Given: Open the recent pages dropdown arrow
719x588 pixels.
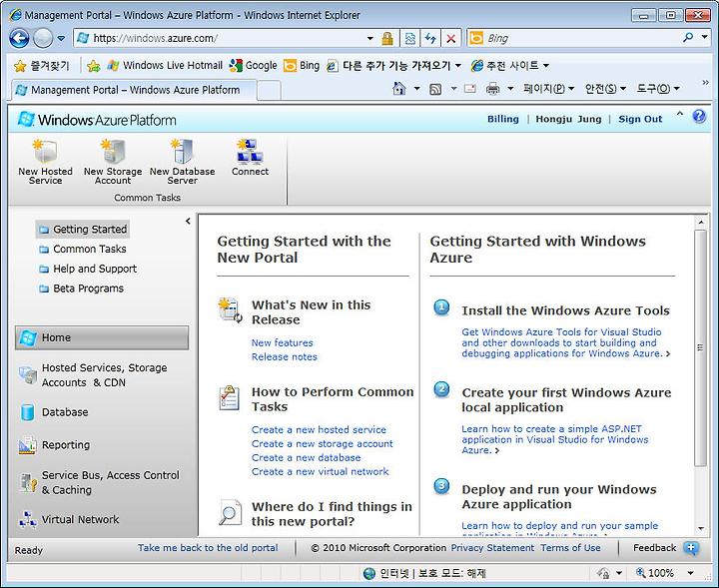Looking at the screenshot, I should (x=62, y=39).
